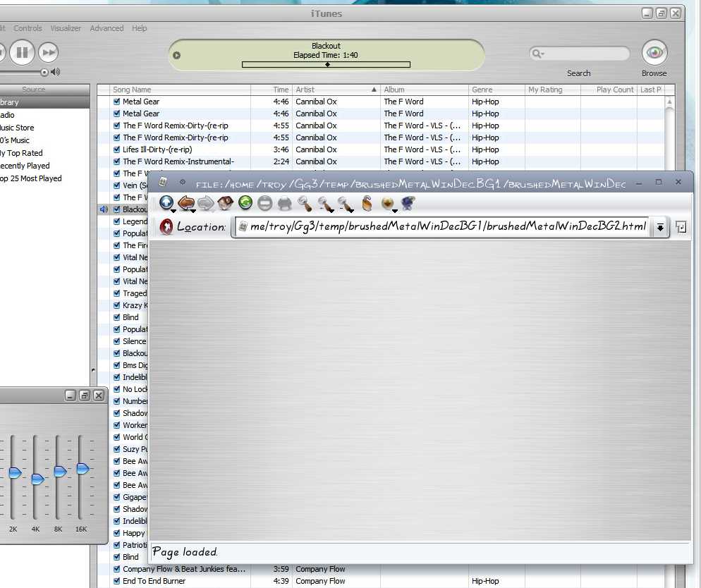Viewport: 701px width, 588px height.
Task: Toggle the Company Flow & Beat Junkies checkbox
Action: [x=116, y=569]
